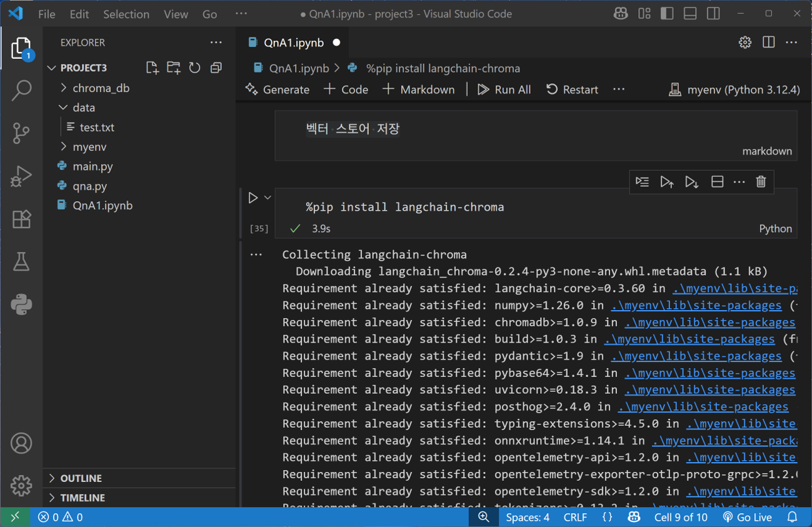Select QnA1.ipynb in file tree
812x527 pixels.
(103, 205)
